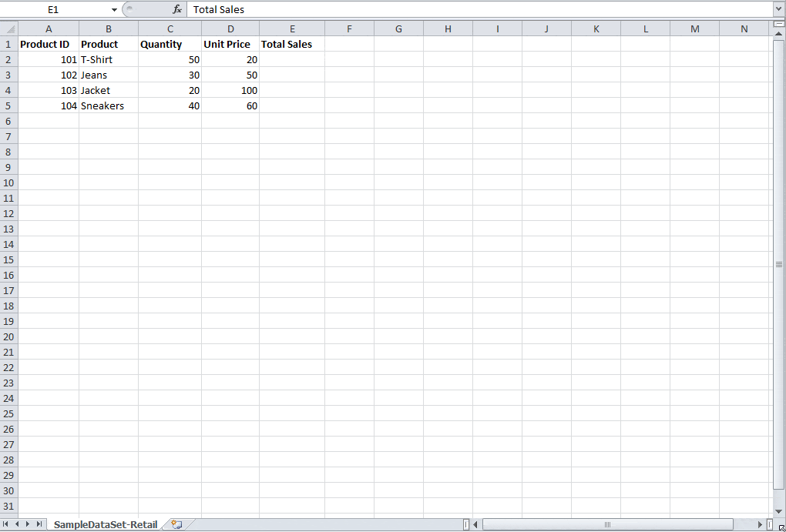Click the previous sheet navigation arrow
Viewport: 786px width, 532px height.
pyautogui.click(x=16, y=524)
